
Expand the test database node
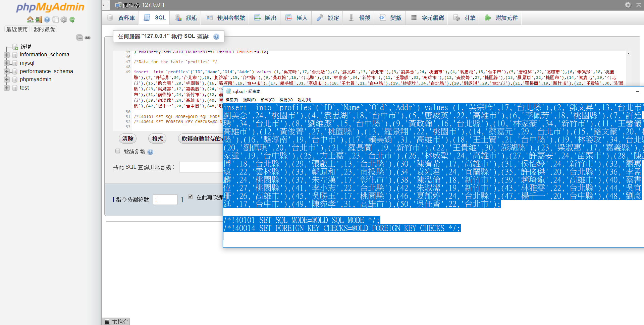(x=6, y=88)
